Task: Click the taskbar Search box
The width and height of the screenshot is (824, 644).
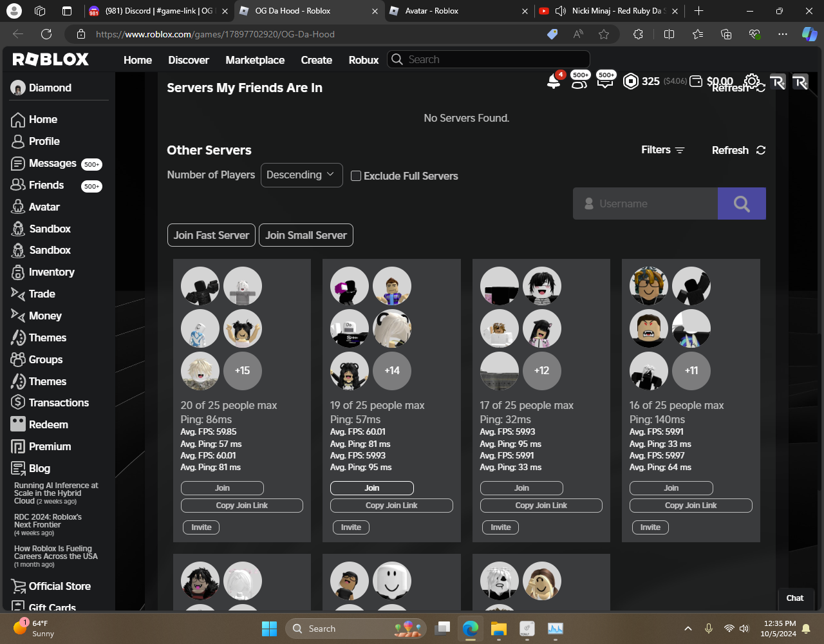Action: [357, 629]
